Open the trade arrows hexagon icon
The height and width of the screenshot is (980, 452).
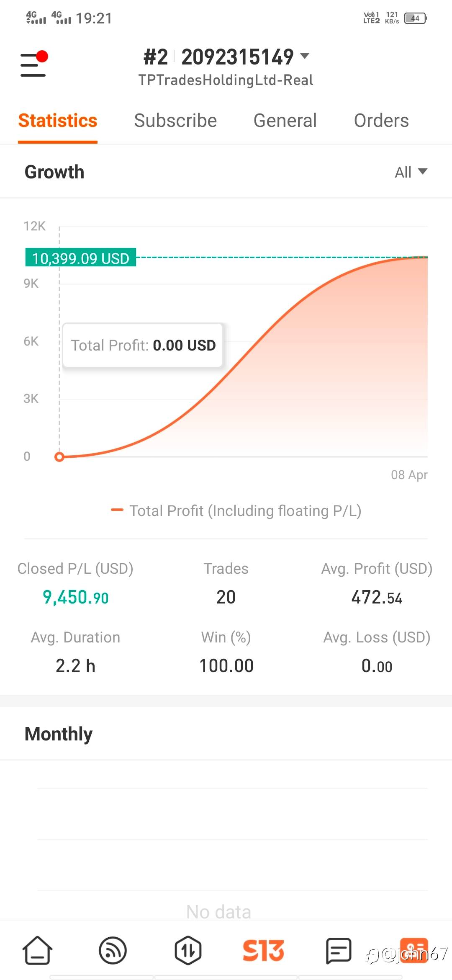tap(188, 950)
